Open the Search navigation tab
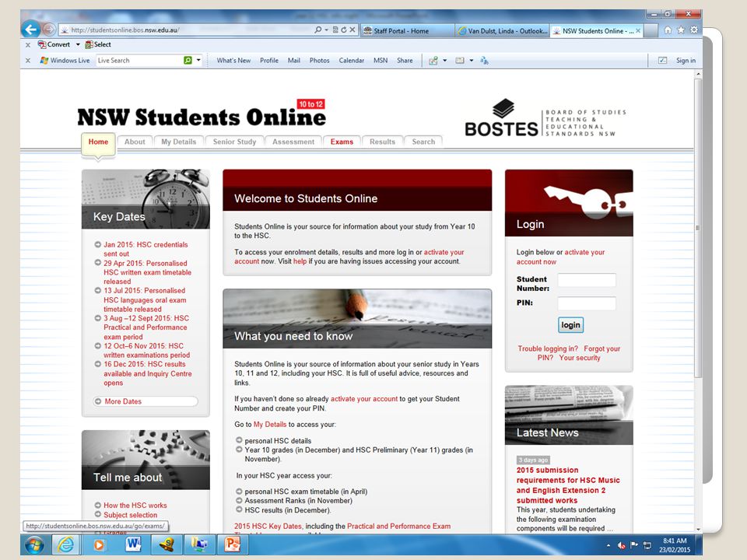 point(423,142)
